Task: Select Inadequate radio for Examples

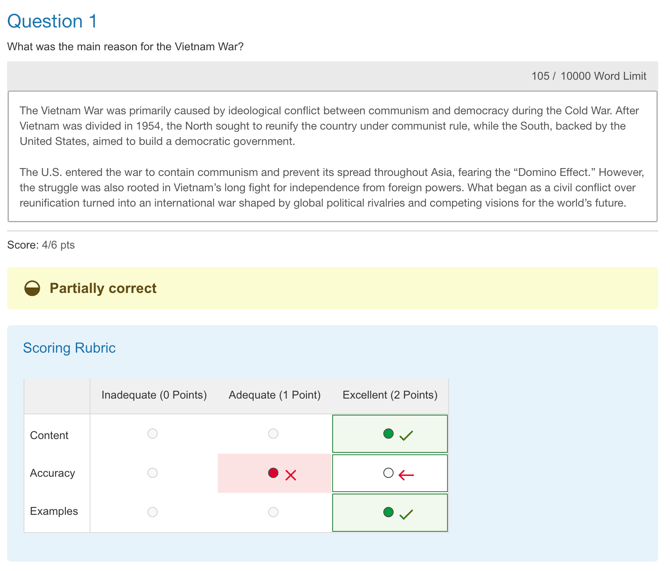Action: click(152, 512)
